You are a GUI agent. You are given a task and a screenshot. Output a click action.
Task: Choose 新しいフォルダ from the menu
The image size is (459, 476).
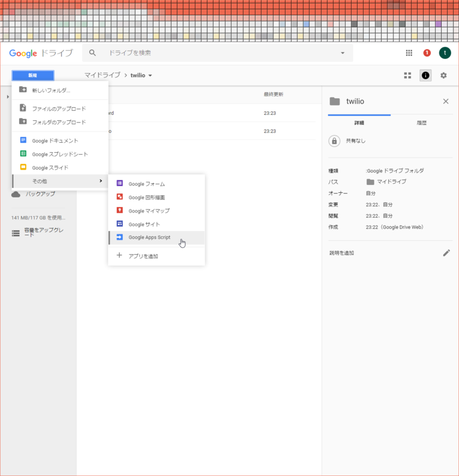click(x=60, y=90)
